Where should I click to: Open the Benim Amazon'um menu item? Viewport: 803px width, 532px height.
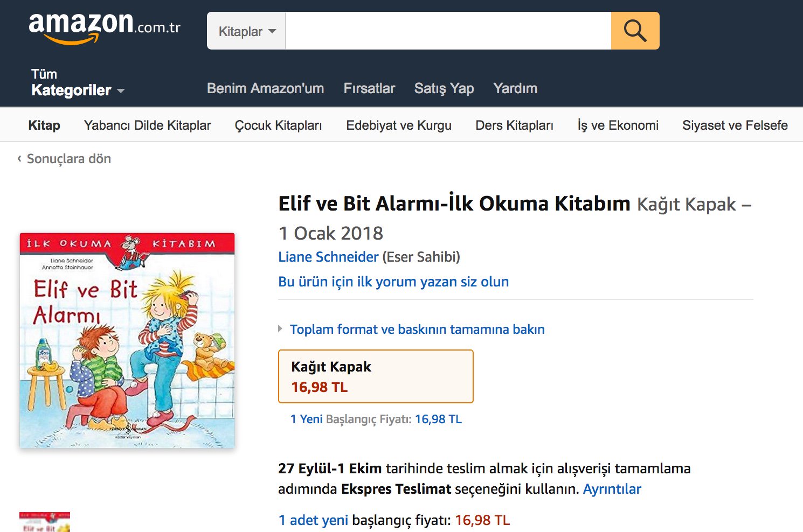(266, 88)
